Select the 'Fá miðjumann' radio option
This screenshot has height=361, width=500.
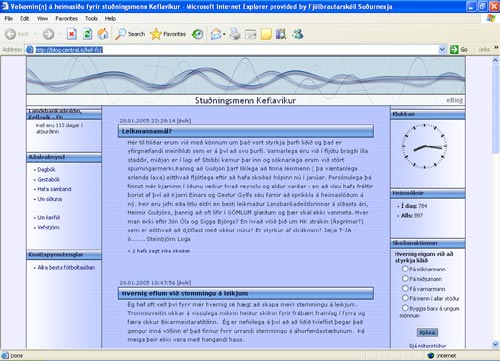405,278
